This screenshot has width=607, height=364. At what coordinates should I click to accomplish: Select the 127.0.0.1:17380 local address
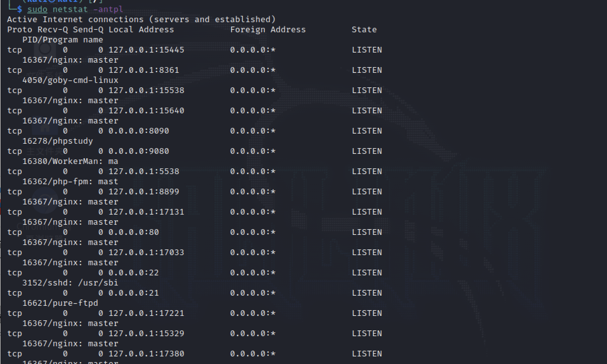(146, 354)
